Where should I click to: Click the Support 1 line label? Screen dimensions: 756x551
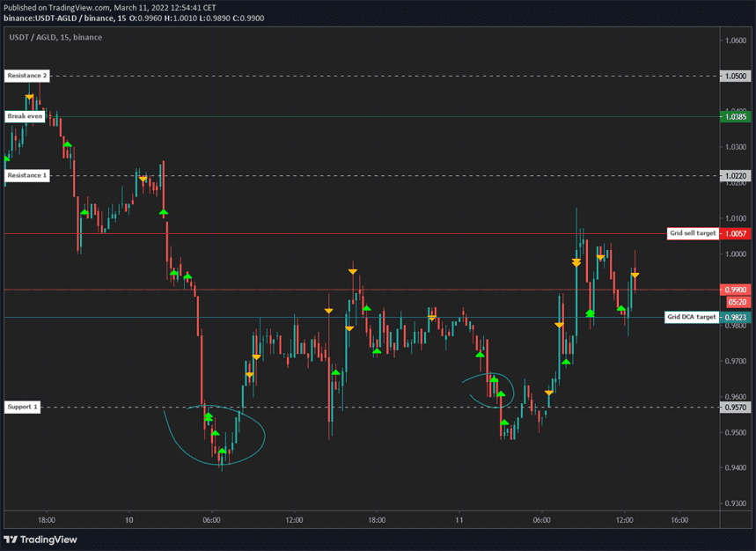22,407
